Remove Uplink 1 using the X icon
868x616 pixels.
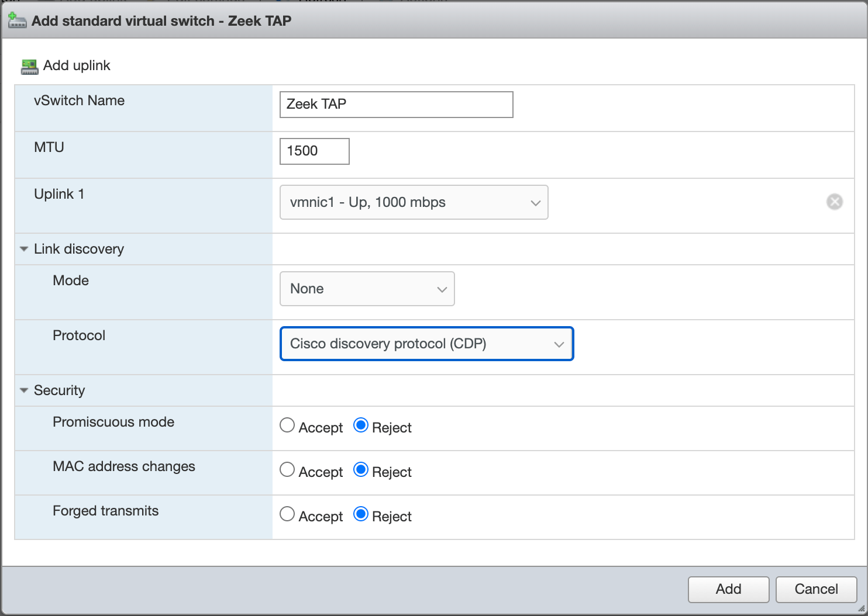835,202
